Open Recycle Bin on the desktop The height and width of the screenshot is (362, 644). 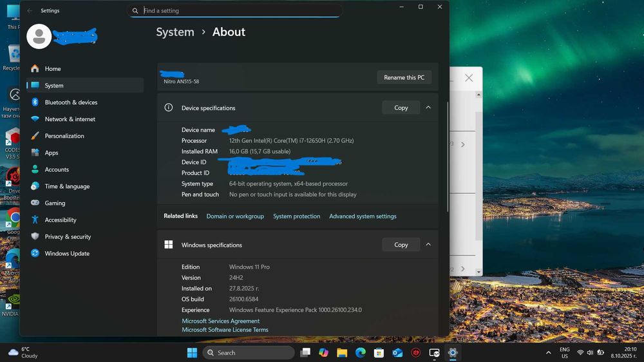coord(12,57)
